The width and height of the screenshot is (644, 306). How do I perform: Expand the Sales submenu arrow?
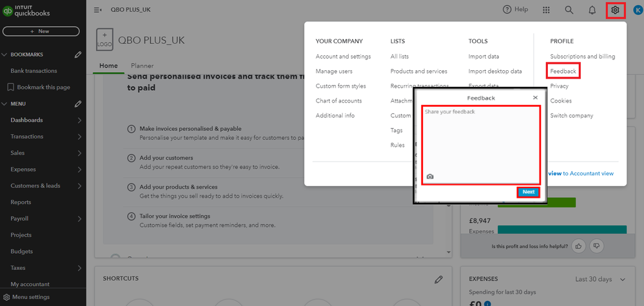79,153
